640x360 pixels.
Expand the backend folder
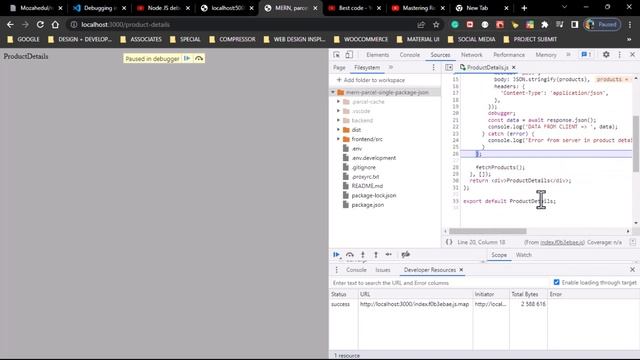pos(338,120)
